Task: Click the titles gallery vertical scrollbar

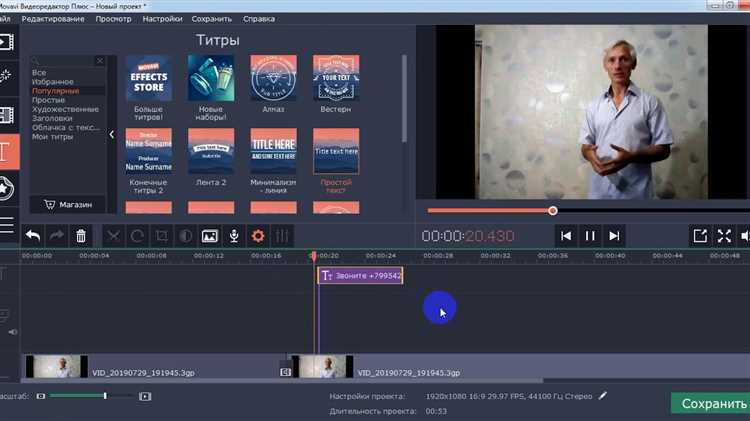Action: pos(404,99)
